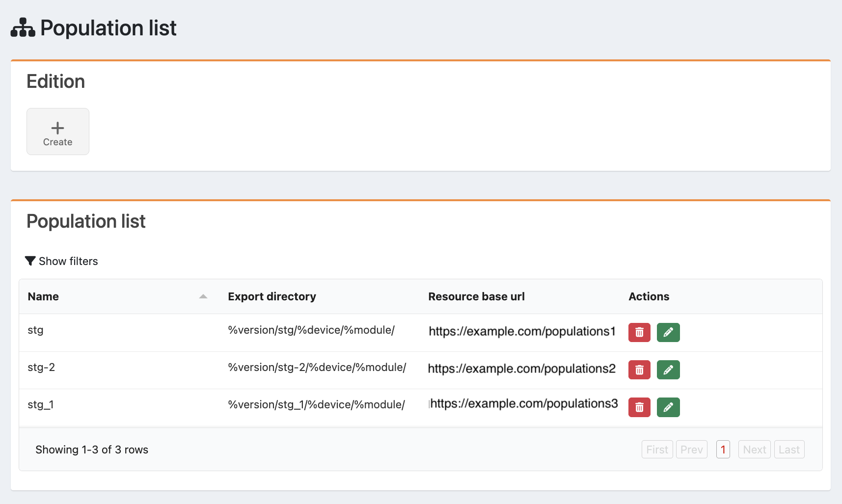Toggle sort arrow on Name column

(203, 296)
